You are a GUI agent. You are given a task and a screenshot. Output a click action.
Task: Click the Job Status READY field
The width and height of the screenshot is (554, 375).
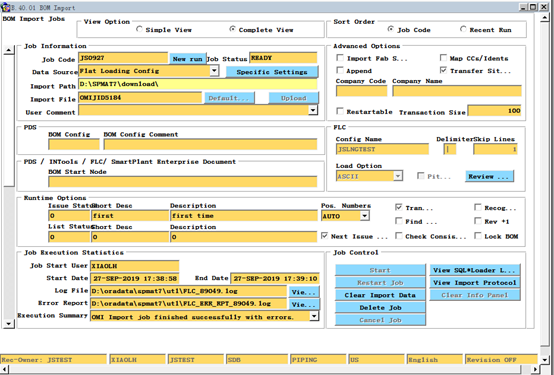tap(283, 58)
